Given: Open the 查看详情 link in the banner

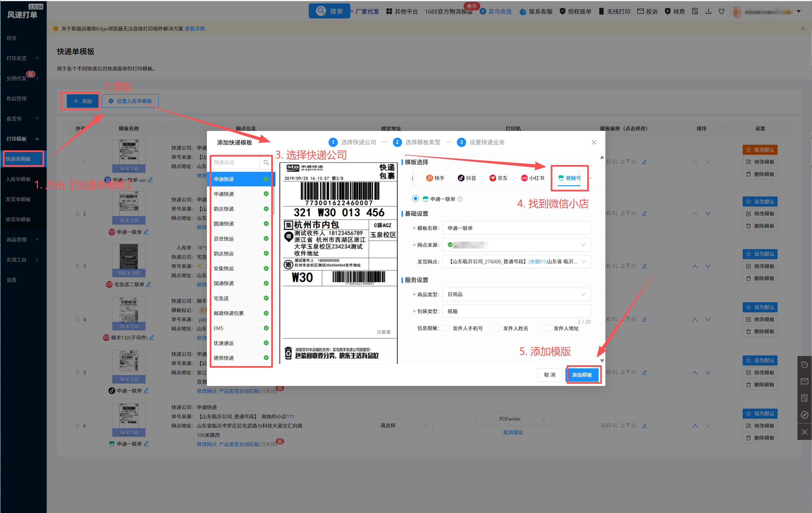Looking at the screenshot, I should [x=195, y=29].
